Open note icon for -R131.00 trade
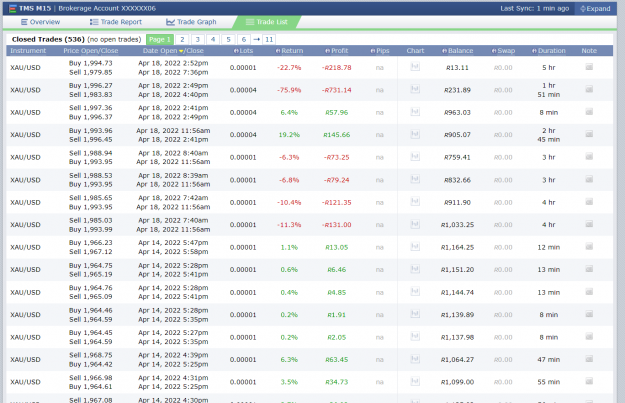 coord(589,224)
